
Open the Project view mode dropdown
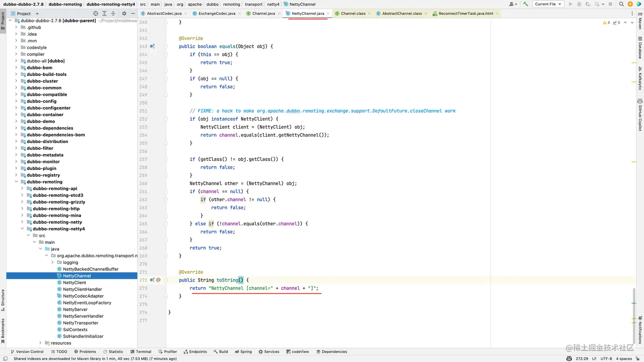click(x=37, y=14)
